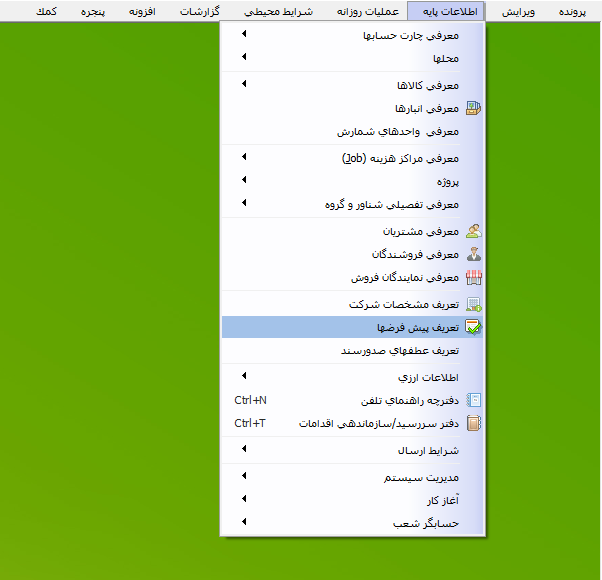Click the diary icon beside دفتر سررسيد
This screenshot has height=580, width=602.
[473, 423]
